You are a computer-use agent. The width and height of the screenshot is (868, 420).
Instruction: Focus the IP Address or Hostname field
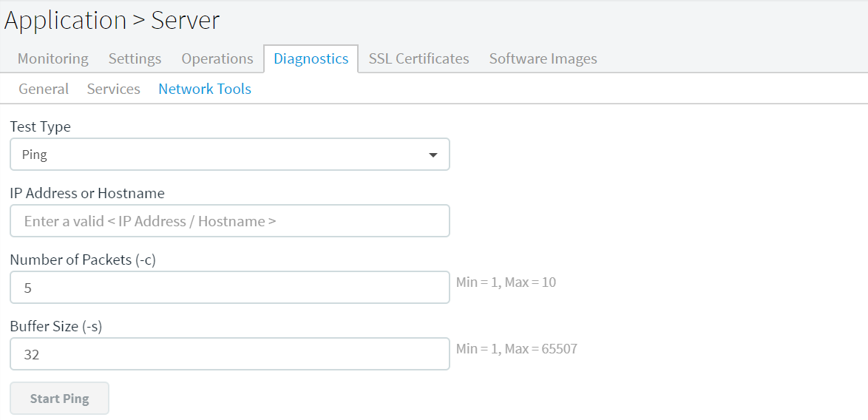pos(230,221)
